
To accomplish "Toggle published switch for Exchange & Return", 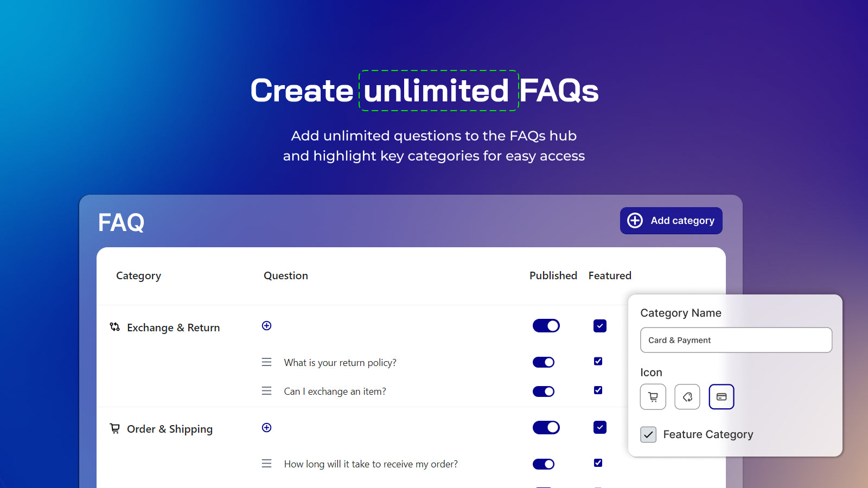I will pos(546,326).
